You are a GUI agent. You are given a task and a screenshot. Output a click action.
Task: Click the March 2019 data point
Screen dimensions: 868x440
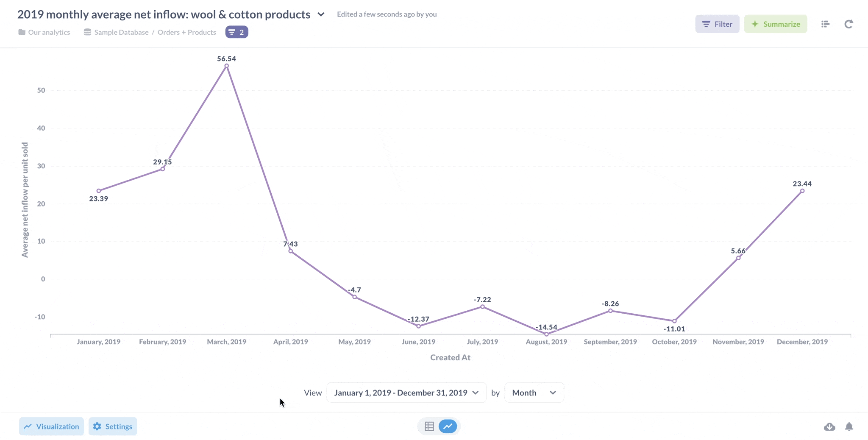coord(227,66)
